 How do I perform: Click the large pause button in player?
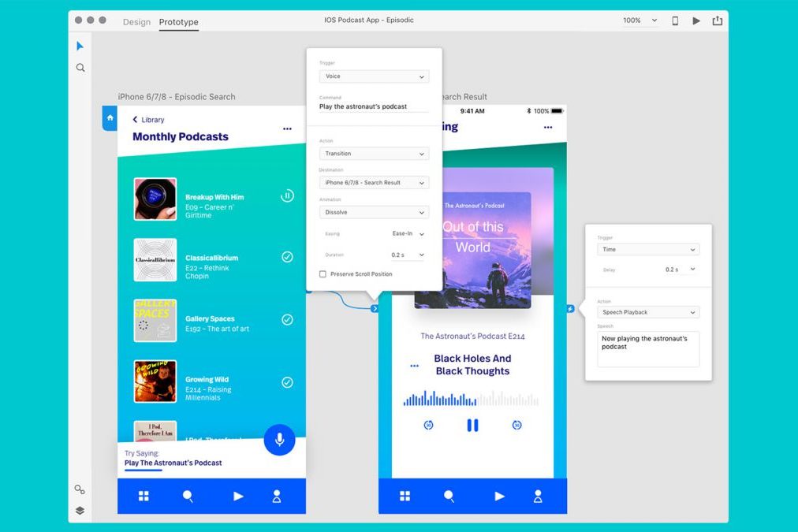[x=473, y=425]
